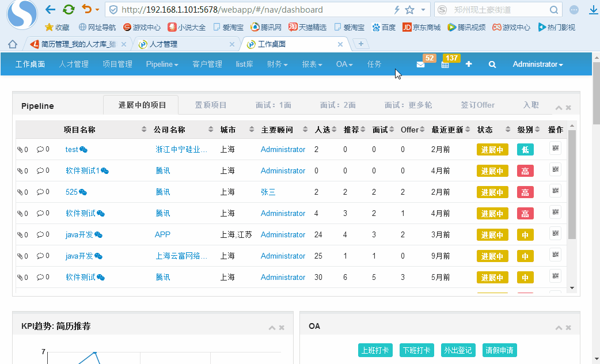Switch to 入职 tab

tap(531, 105)
